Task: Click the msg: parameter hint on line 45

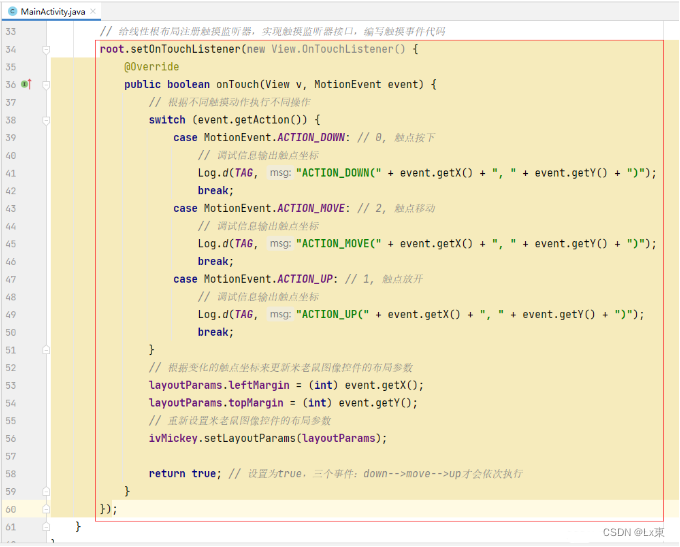Action: coord(280,244)
